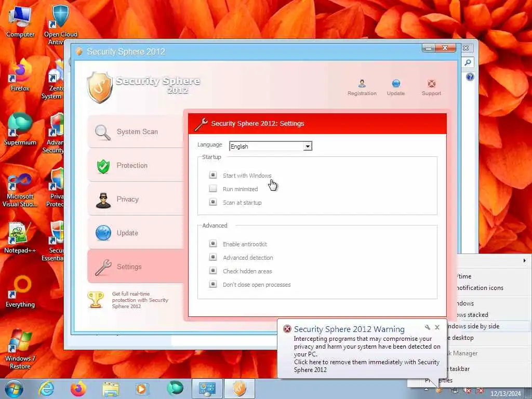Click the Security Sphere shield logo
This screenshot has width=532, height=399.
[x=99, y=87]
